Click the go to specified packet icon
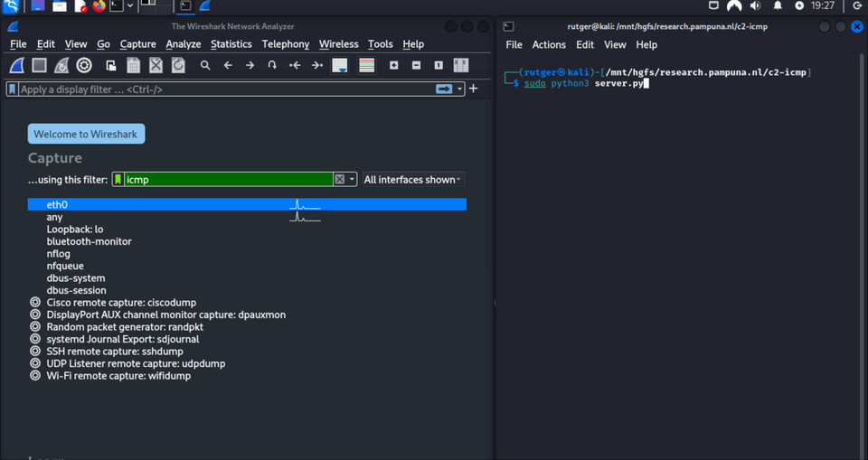The image size is (868, 460). (272, 65)
